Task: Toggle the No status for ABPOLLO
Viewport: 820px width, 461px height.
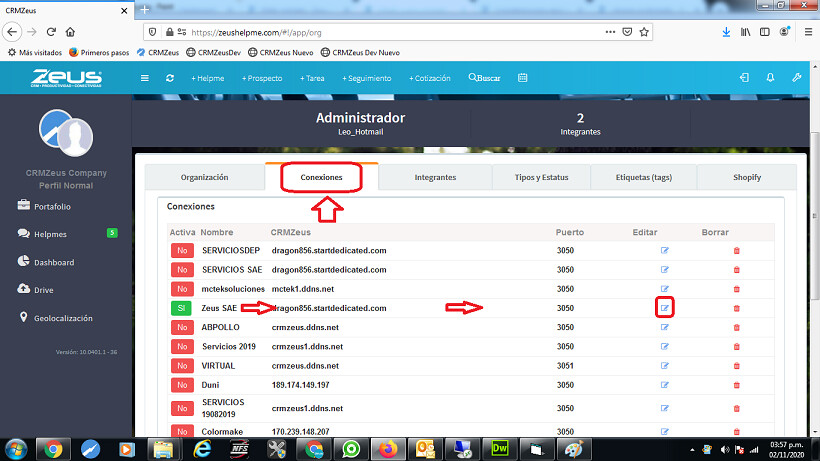Action: pos(182,327)
